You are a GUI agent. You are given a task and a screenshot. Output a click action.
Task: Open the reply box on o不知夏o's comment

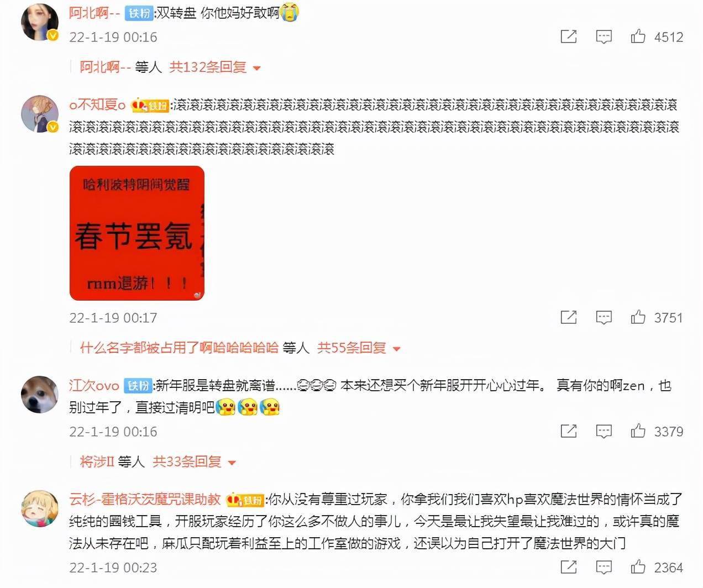coord(604,317)
